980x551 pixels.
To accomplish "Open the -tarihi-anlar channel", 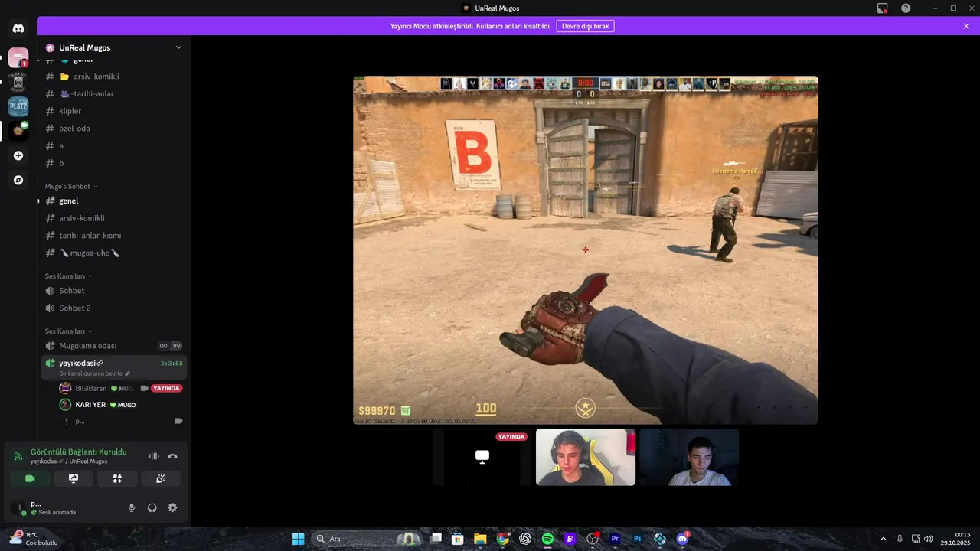I will pyautogui.click(x=114, y=93).
